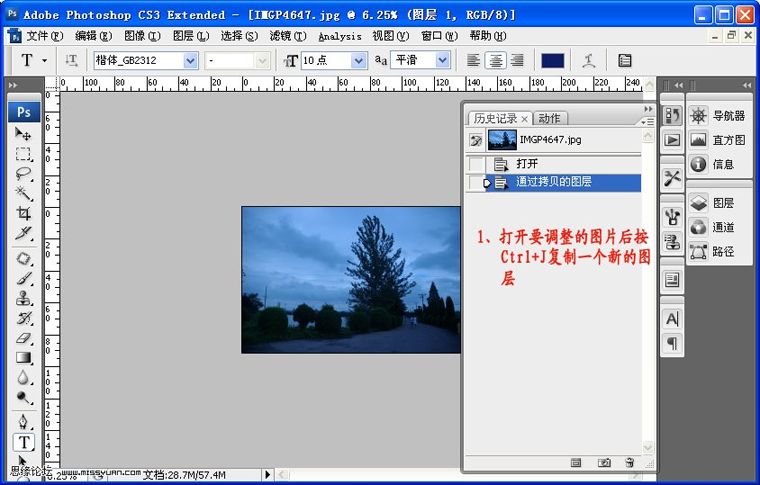Delete current state with trash icon
760x485 pixels.
coord(629,462)
